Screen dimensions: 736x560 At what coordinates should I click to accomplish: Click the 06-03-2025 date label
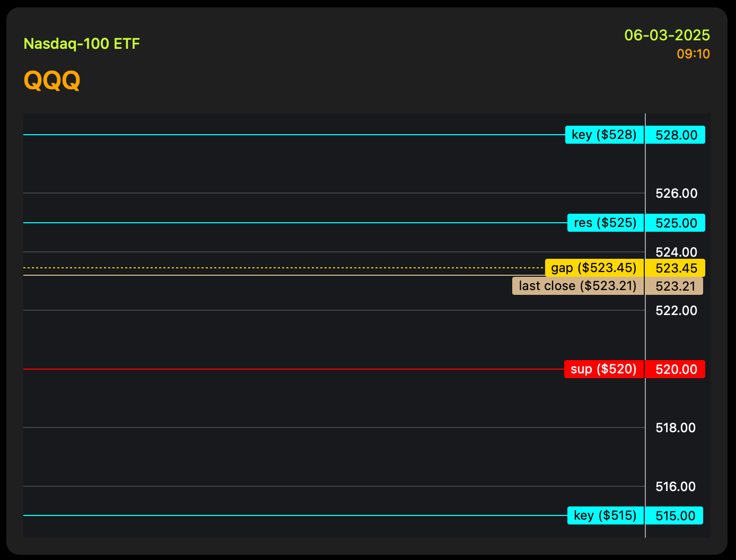point(667,35)
